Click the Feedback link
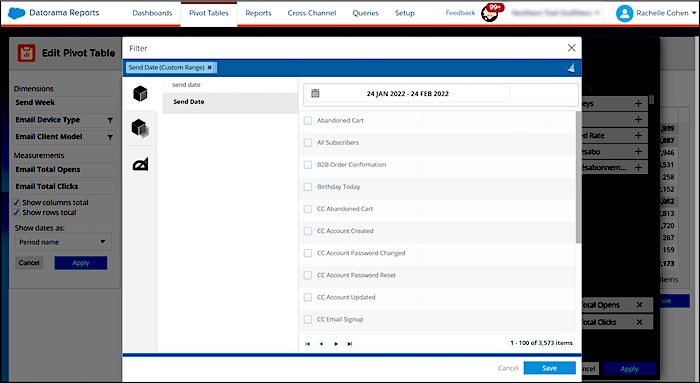The width and height of the screenshot is (700, 383). pos(460,13)
